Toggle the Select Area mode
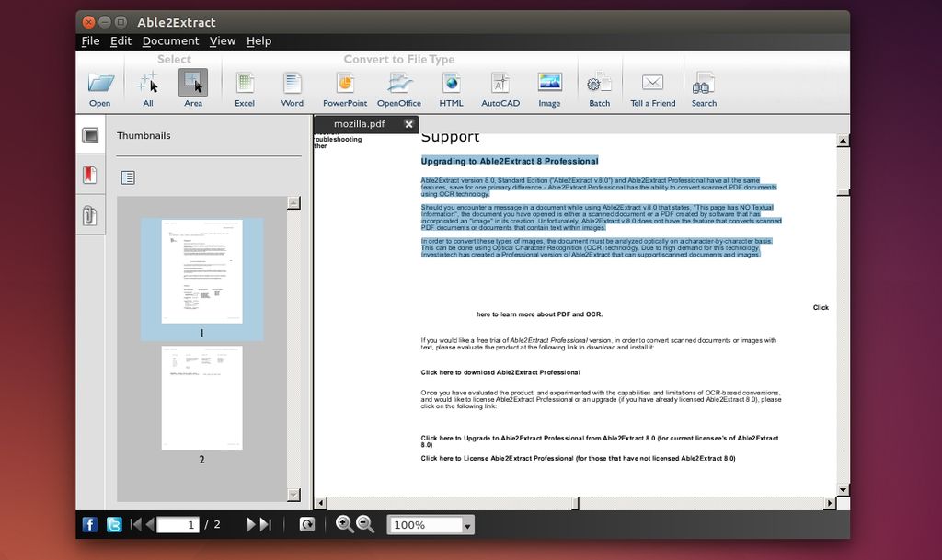 click(x=193, y=85)
